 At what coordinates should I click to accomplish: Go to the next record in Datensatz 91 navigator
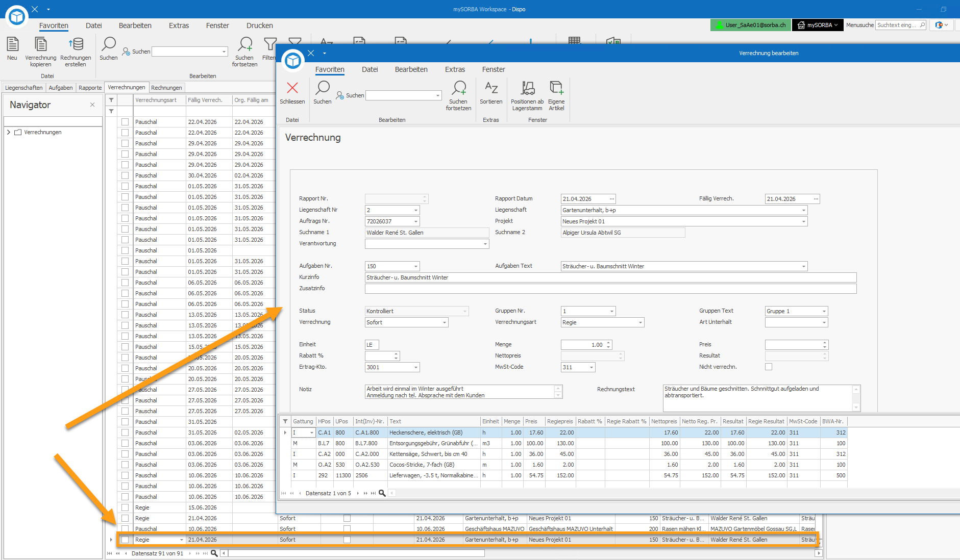click(x=190, y=553)
